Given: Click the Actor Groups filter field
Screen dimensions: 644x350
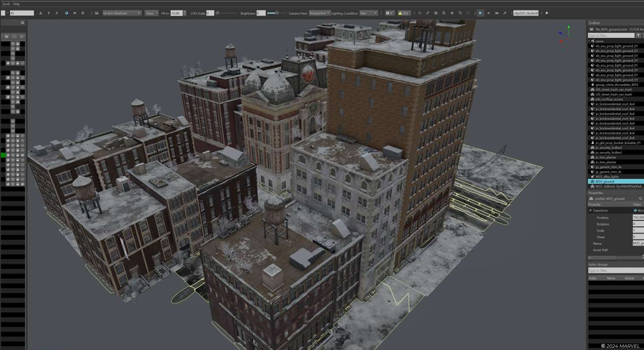Looking at the screenshot, I should 616,271.
